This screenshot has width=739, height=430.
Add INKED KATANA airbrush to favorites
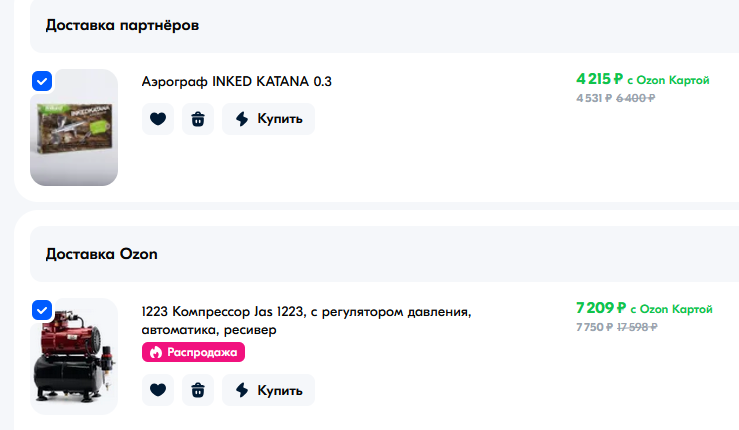158,119
